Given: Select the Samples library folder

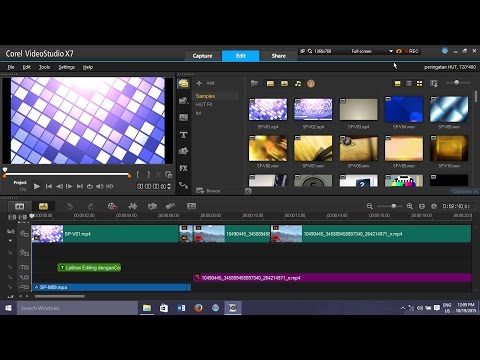Looking at the screenshot, I should (205, 96).
